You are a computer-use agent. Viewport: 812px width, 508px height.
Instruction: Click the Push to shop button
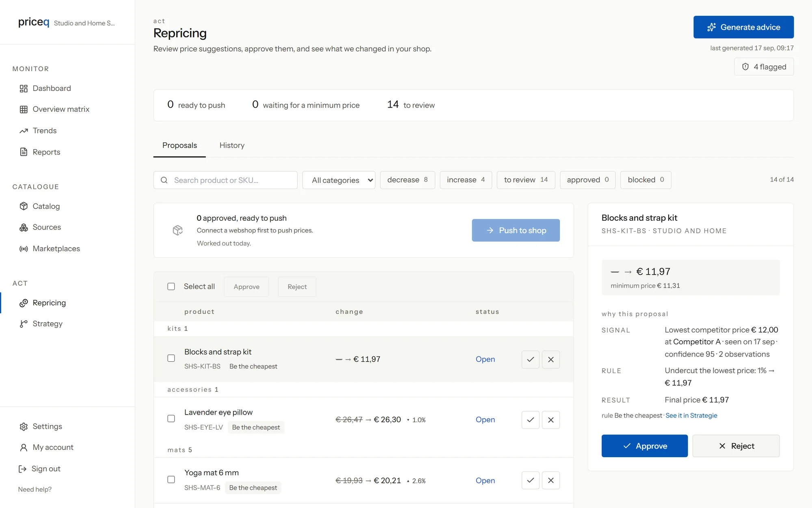tap(516, 230)
